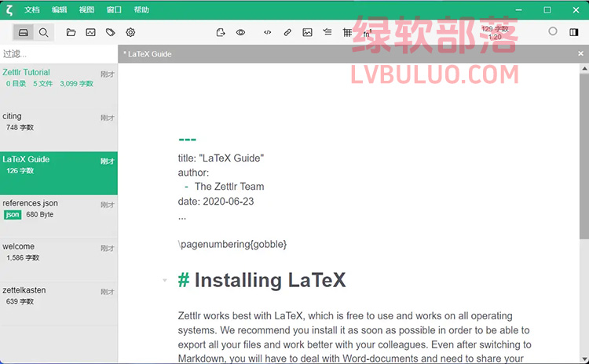Focus the 过滤 filter input field
The image size is (589, 364).
(59, 54)
